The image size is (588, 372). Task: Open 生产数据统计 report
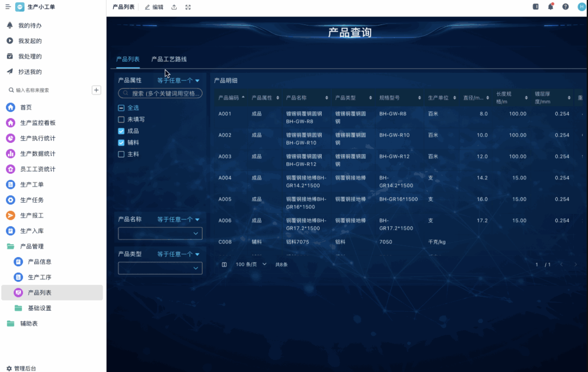coord(38,153)
